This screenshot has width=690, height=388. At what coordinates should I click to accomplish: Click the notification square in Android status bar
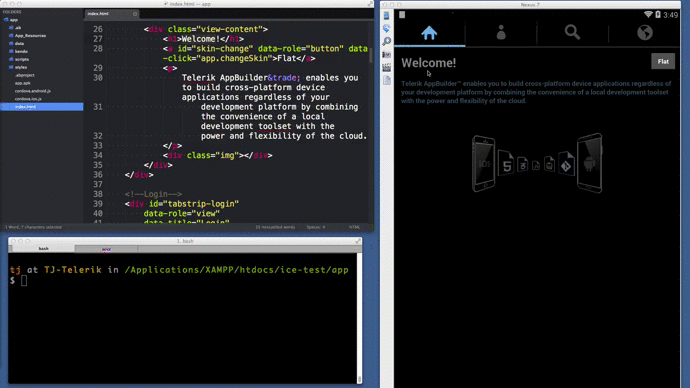point(402,15)
